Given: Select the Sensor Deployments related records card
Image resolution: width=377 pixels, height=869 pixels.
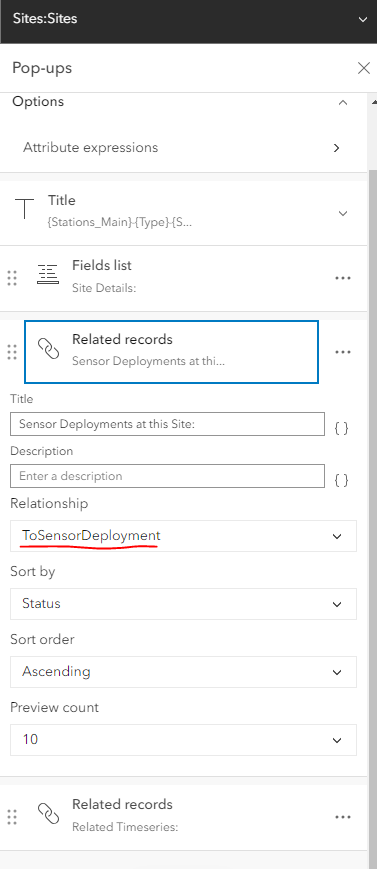Looking at the screenshot, I should pyautogui.click(x=171, y=352).
